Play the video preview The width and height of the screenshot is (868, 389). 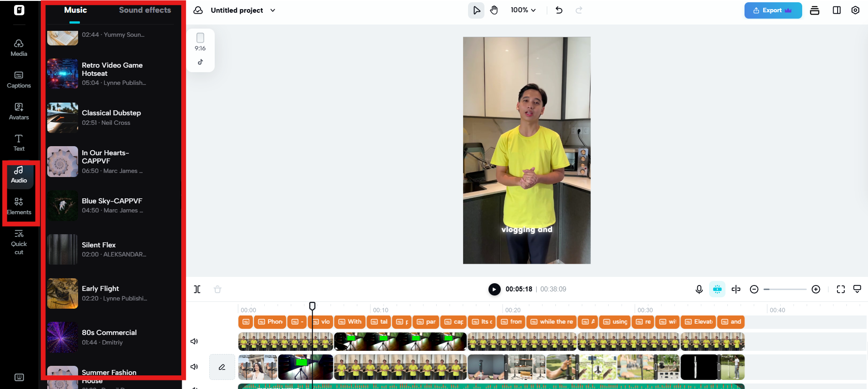click(494, 289)
